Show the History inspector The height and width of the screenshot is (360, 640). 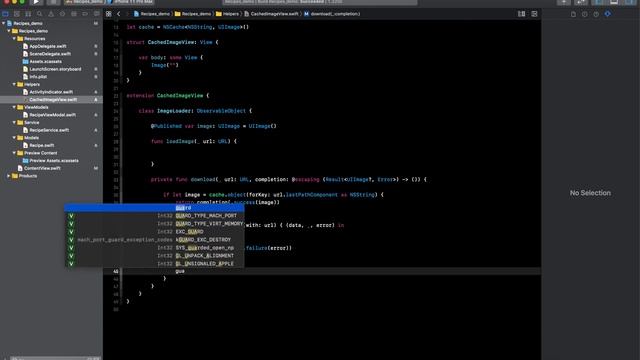click(585, 14)
